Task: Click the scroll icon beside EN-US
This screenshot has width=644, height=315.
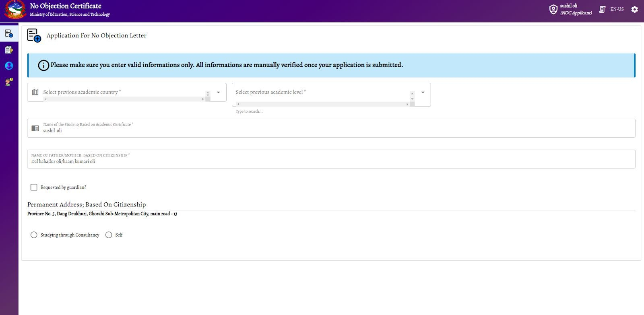Action: point(602,9)
